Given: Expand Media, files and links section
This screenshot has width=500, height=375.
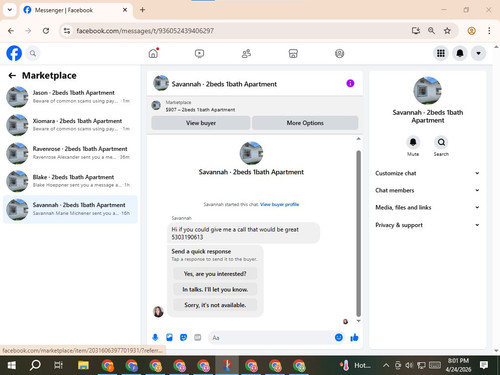Looking at the screenshot, I should coord(427,207).
